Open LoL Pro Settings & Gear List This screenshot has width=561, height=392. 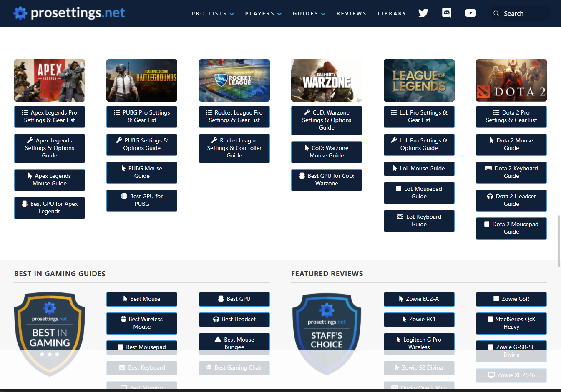(419, 117)
